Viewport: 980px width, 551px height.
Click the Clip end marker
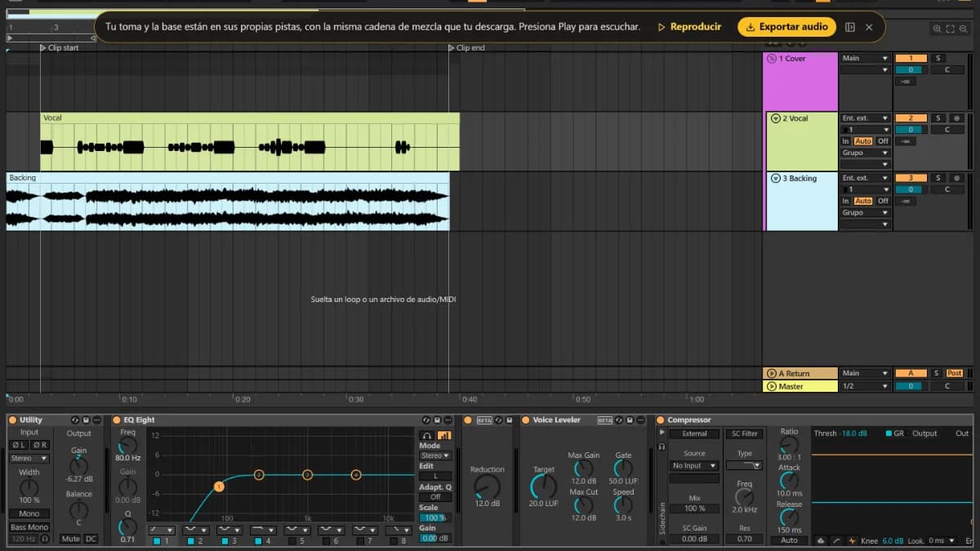coord(466,48)
